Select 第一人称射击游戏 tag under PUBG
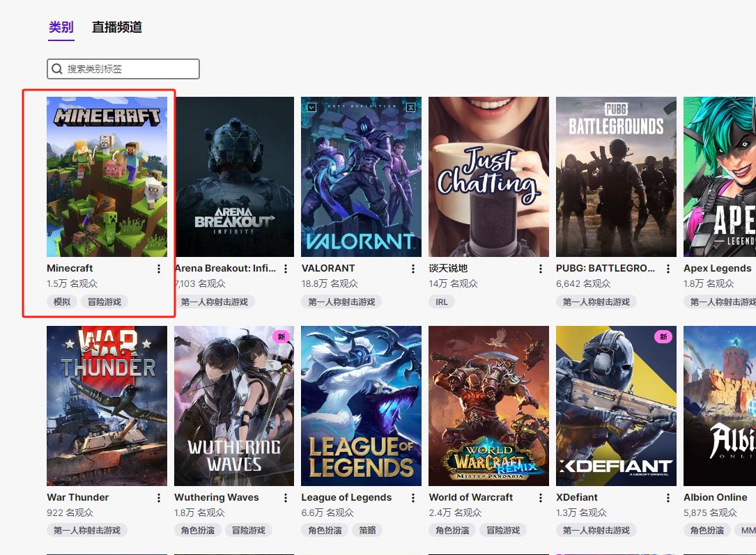This screenshot has height=555, width=756. (596, 302)
